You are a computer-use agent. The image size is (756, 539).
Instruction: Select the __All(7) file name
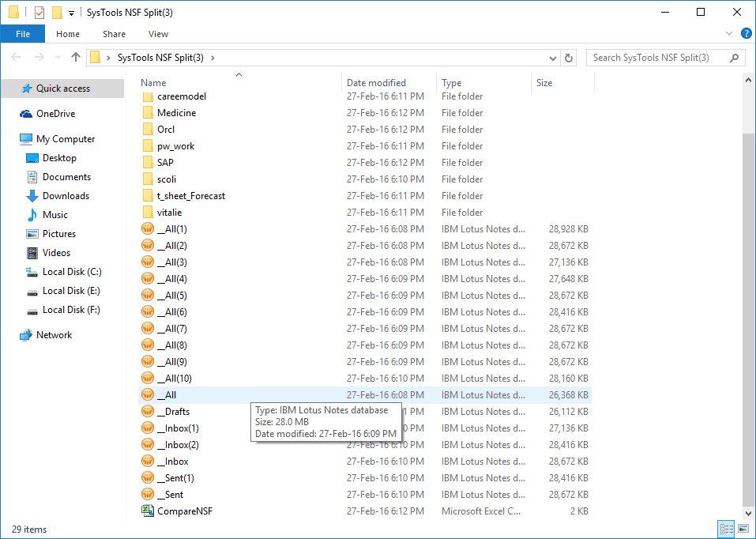[x=172, y=329]
